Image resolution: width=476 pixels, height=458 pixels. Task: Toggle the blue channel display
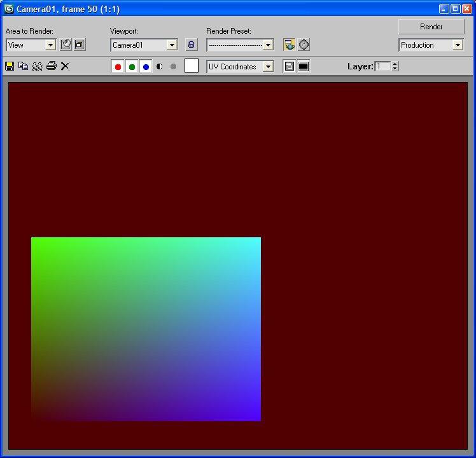(x=146, y=67)
